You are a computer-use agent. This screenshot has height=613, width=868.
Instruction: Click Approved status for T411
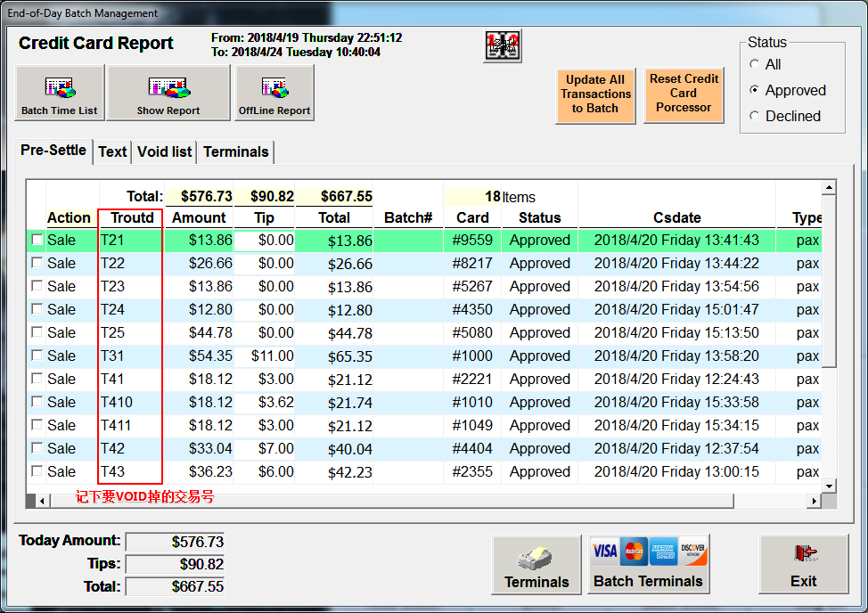click(x=540, y=425)
